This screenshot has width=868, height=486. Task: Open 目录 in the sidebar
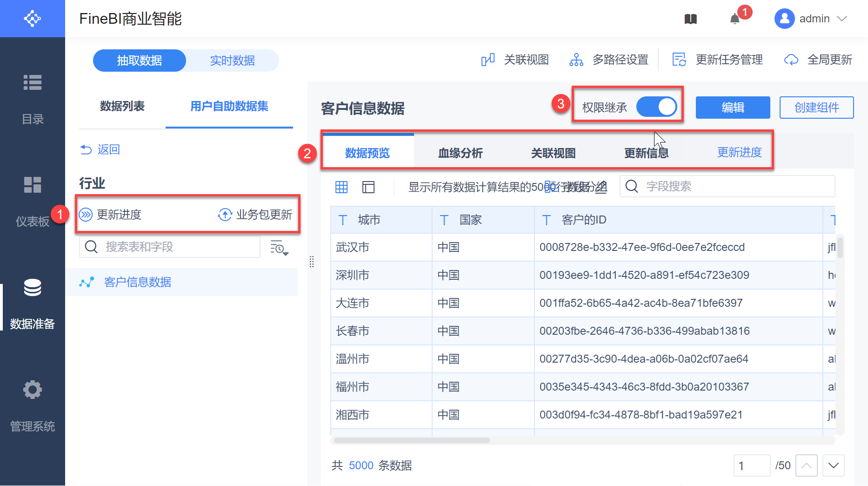tap(33, 99)
